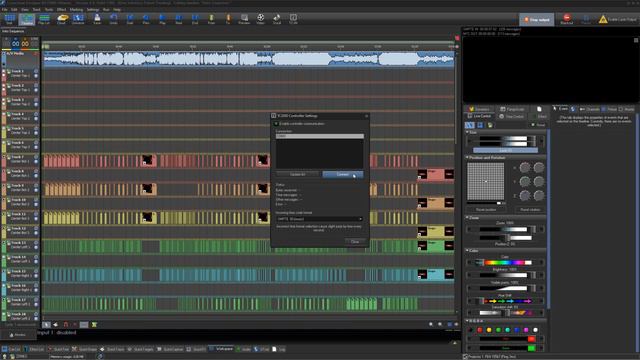
Task: Select the highlighted entry in the Connection list
Action: (320, 136)
